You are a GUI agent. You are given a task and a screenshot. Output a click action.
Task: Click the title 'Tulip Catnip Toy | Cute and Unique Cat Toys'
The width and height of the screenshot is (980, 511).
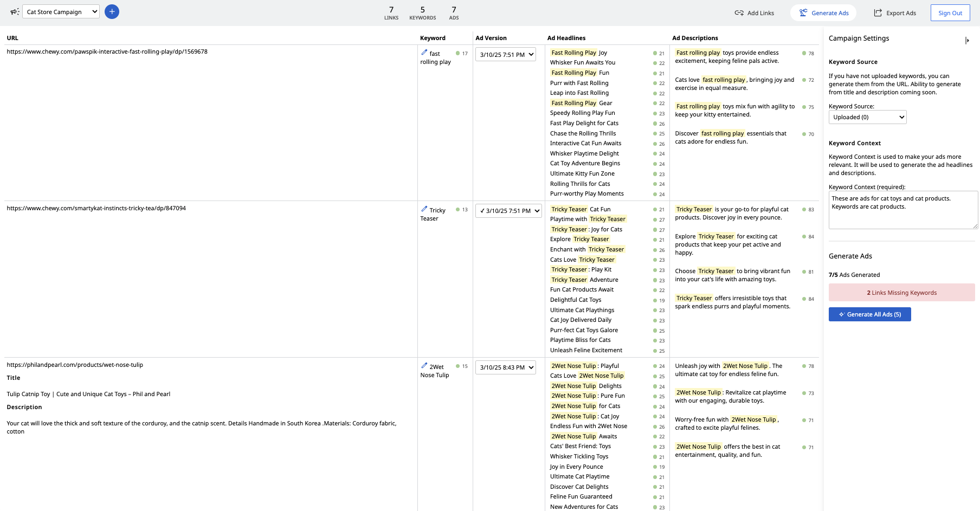point(88,394)
